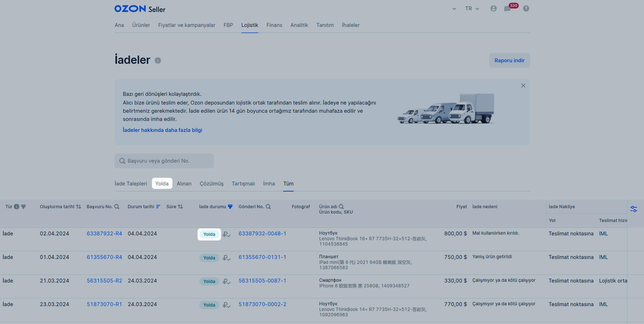Open the FBP menu
Screen dimensions: 644x324
(228, 25)
